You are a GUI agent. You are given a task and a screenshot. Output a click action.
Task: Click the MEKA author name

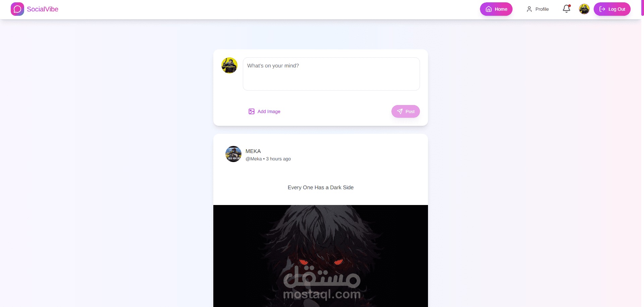(x=253, y=151)
